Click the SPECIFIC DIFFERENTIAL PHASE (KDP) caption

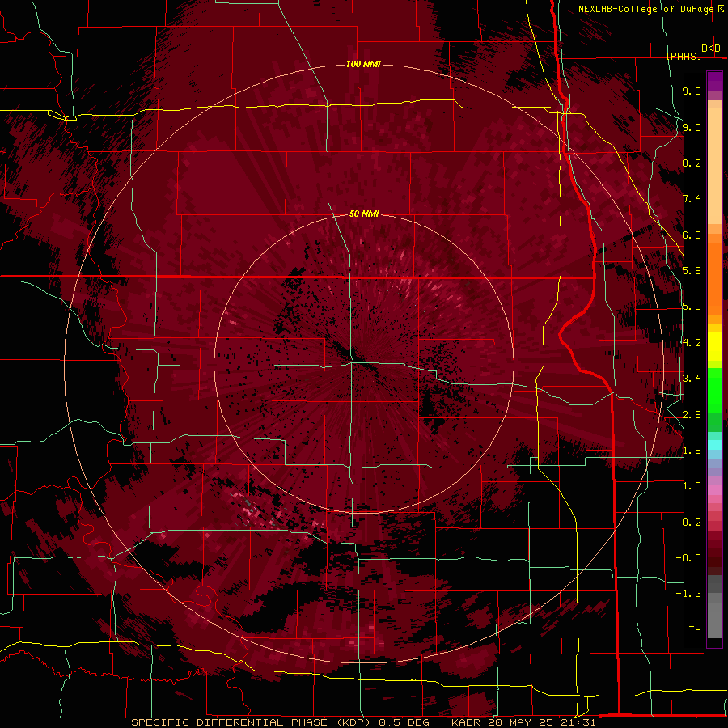(252, 722)
